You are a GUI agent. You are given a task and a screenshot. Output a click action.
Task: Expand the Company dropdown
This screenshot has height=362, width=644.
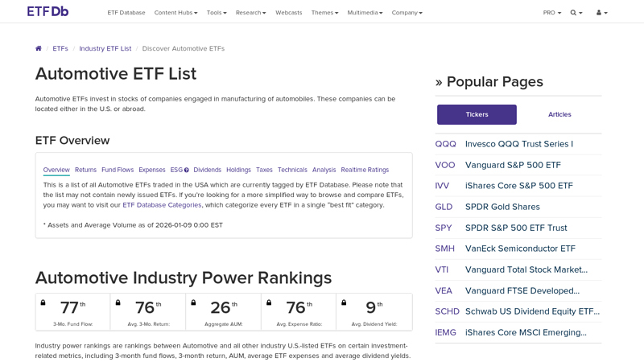pos(407,13)
